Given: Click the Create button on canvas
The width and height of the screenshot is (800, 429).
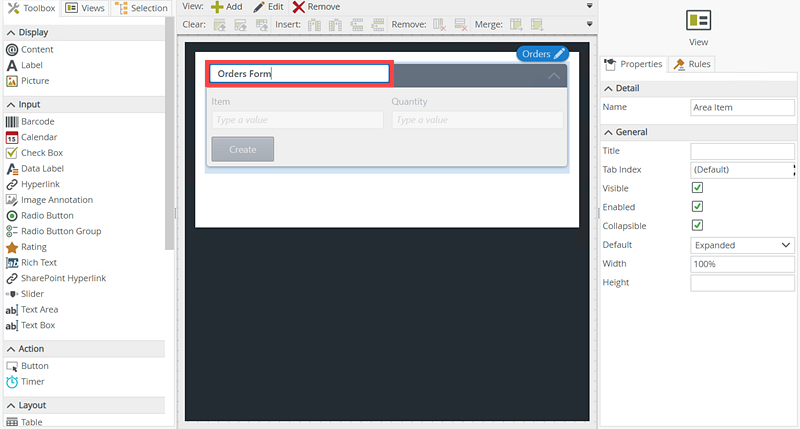Looking at the screenshot, I should 243,149.
